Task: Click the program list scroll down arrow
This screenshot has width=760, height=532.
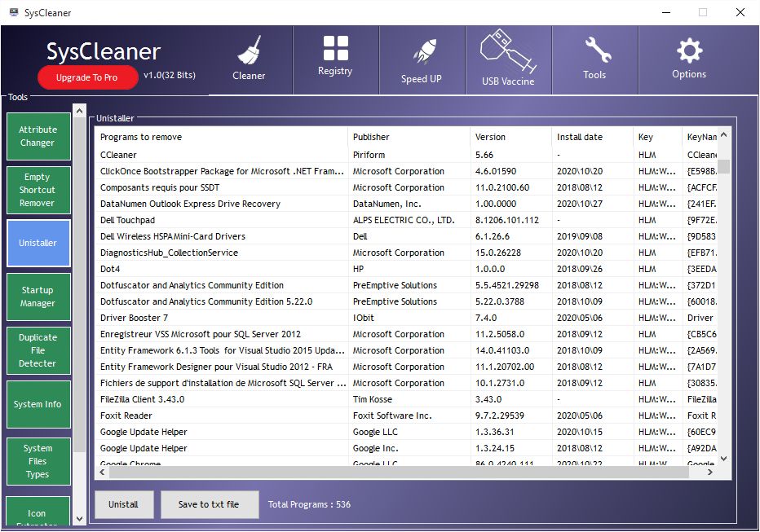Action: (723, 459)
